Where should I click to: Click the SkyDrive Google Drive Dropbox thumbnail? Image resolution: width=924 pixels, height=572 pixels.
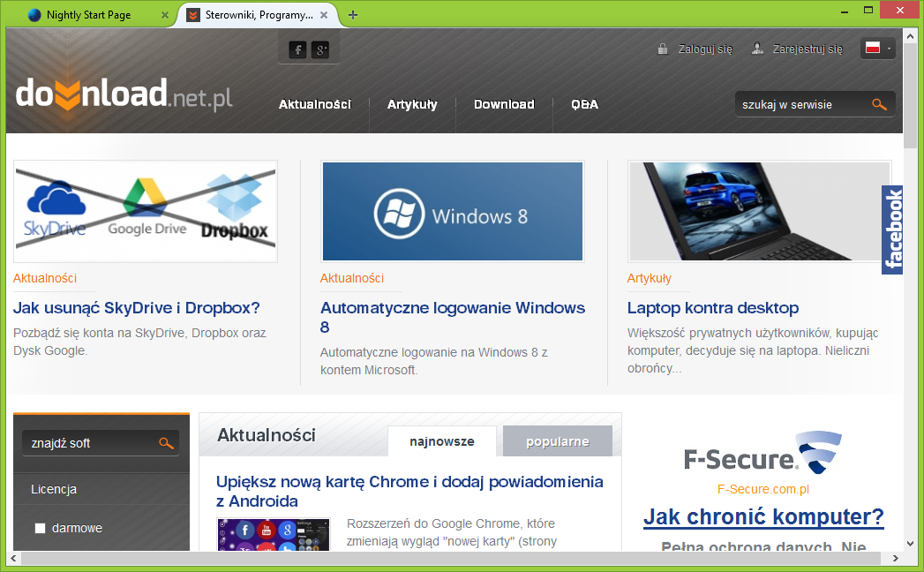point(146,211)
